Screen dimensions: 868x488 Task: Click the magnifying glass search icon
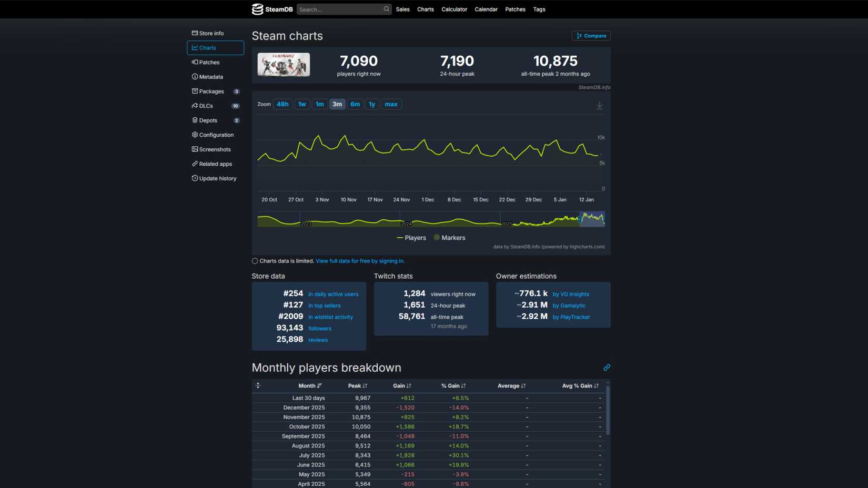point(387,9)
